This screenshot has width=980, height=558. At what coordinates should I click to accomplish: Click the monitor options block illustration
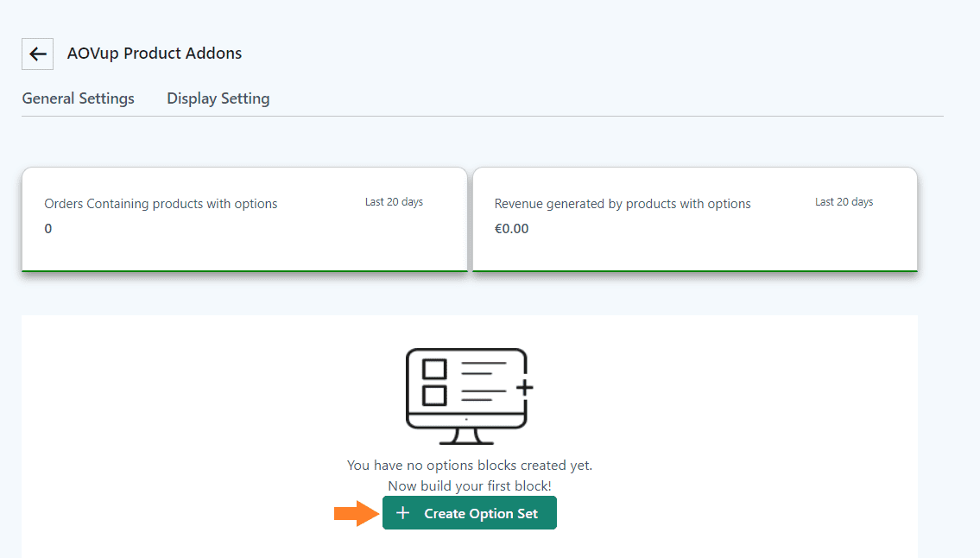(469, 396)
